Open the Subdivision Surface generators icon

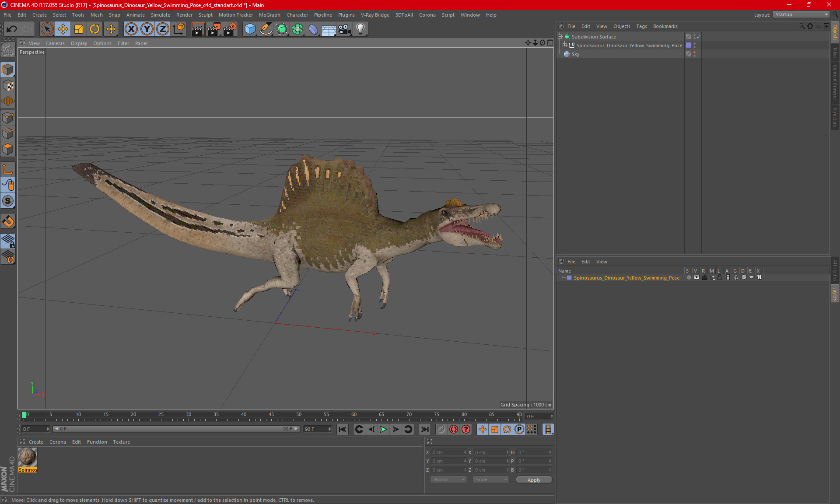[282, 29]
